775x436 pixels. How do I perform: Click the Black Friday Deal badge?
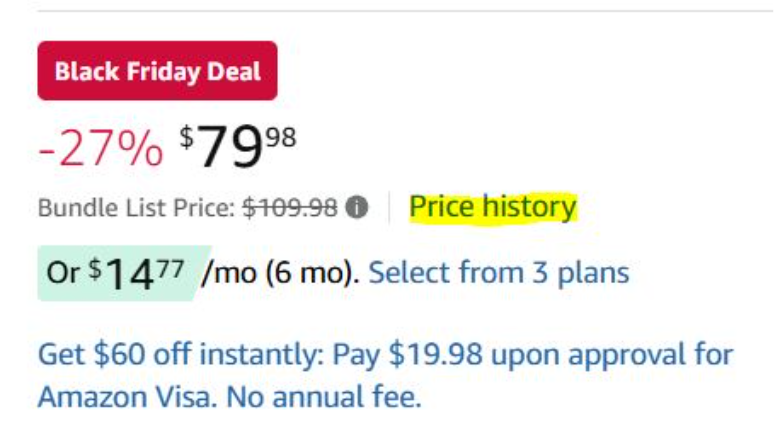pos(157,71)
